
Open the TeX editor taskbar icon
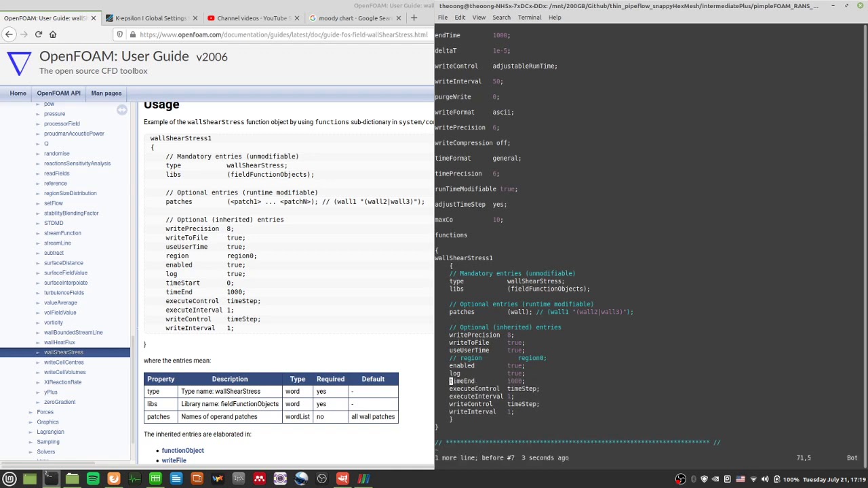pos(239,479)
